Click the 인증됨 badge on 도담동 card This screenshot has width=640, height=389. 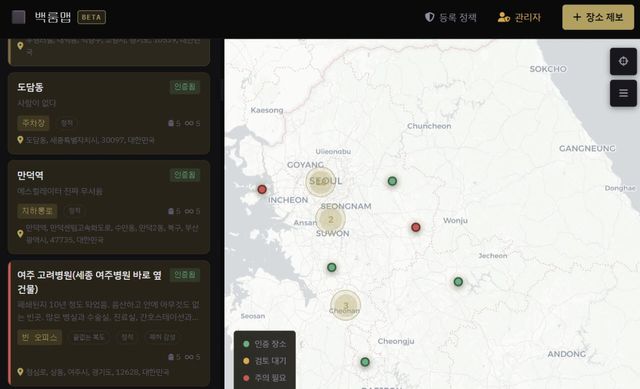coord(185,87)
